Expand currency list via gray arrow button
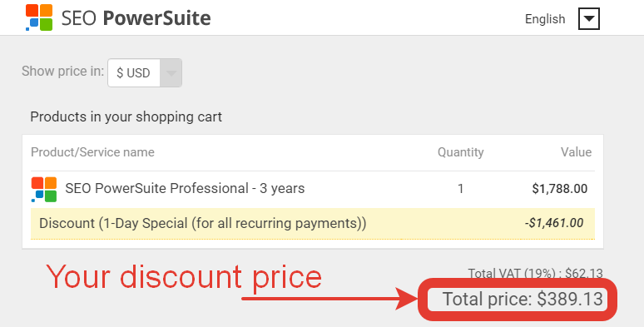Image resolution: width=644 pixels, height=327 pixels. tap(171, 72)
